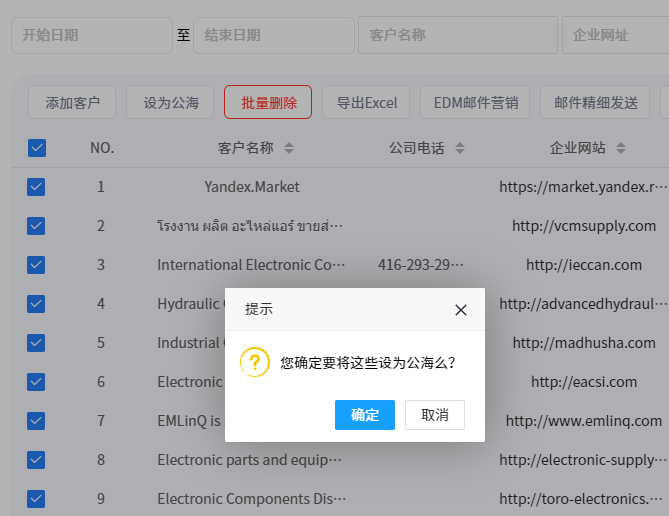Uncheck row 7 EMLinQ checkbox
Image resolution: width=669 pixels, height=516 pixels.
tap(36, 421)
